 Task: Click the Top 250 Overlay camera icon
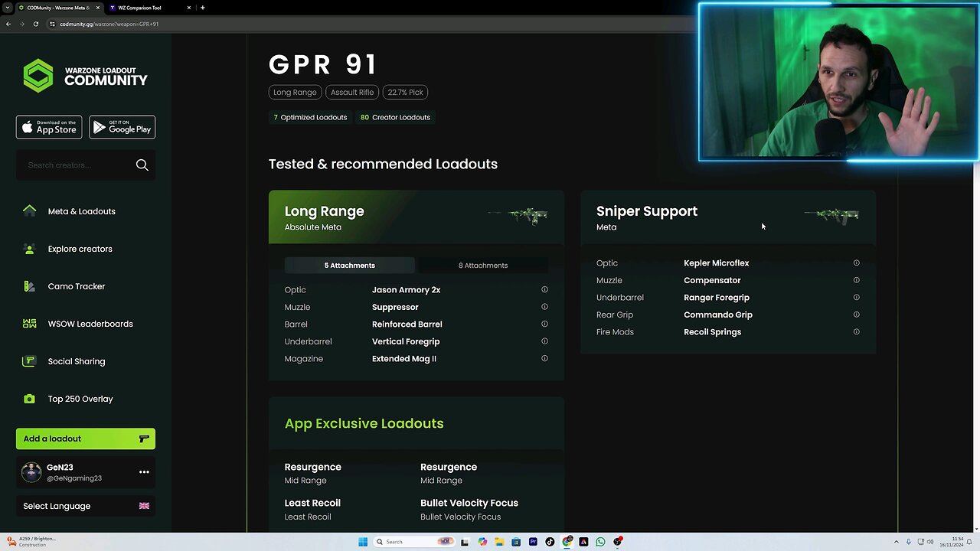(29, 399)
